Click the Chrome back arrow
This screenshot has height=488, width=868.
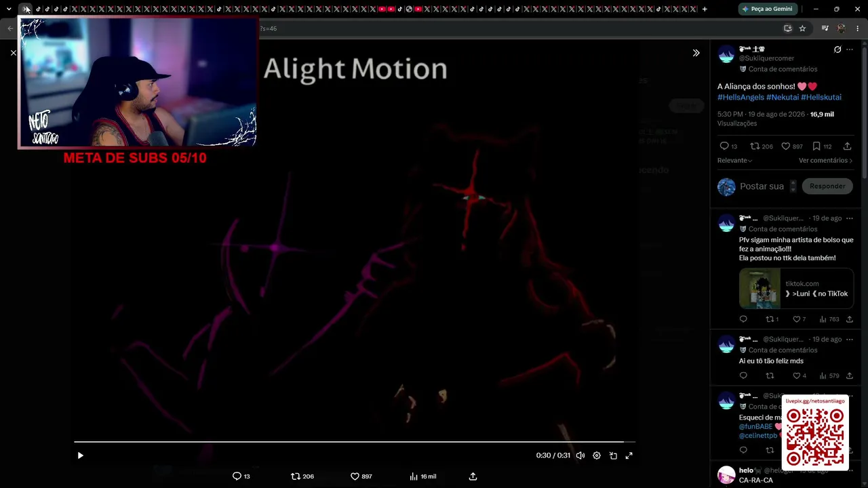pyautogui.click(x=9, y=28)
